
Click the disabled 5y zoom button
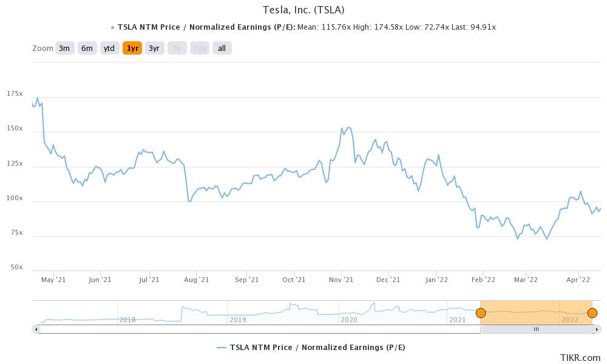point(177,49)
